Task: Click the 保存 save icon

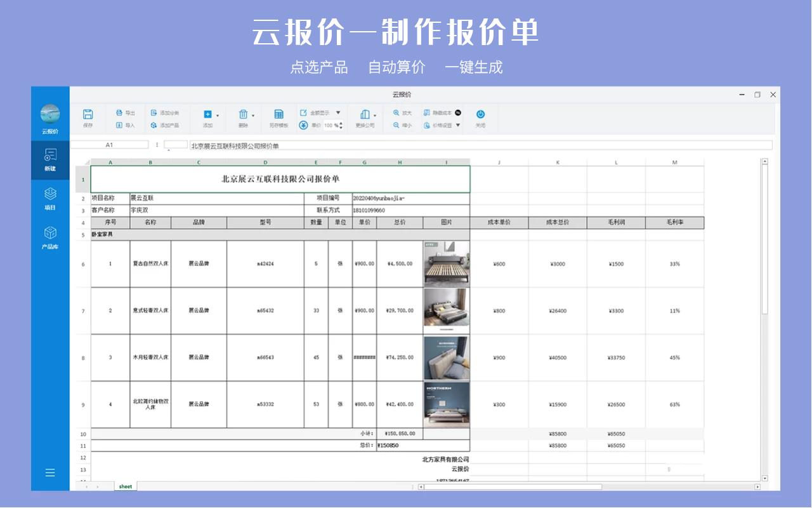Action: tap(88, 113)
